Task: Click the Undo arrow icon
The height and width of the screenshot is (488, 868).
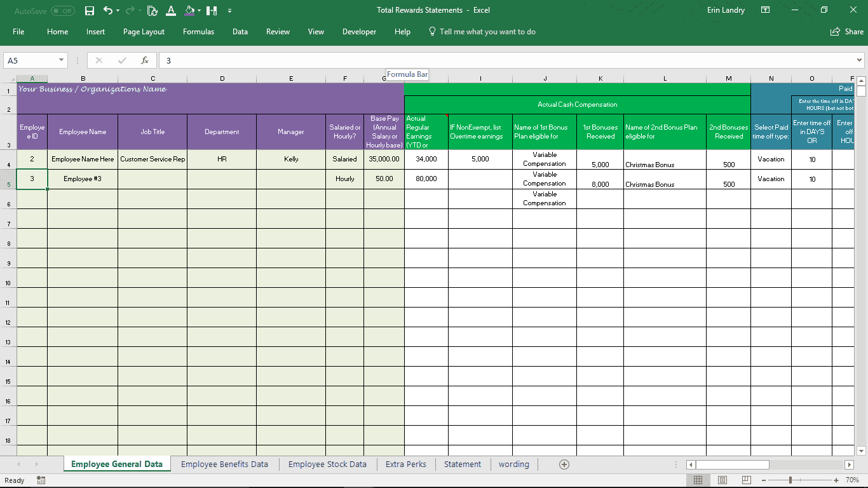Action: pyautogui.click(x=107, y=11)
